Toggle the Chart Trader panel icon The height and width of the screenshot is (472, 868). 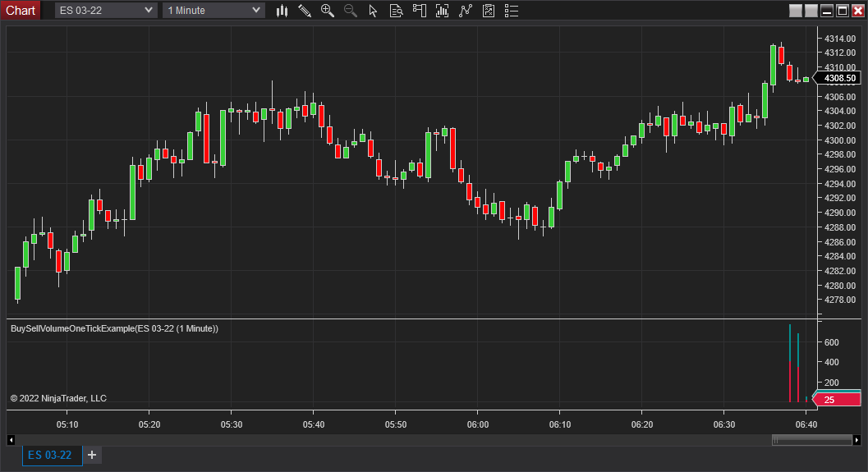pos(419,11)
